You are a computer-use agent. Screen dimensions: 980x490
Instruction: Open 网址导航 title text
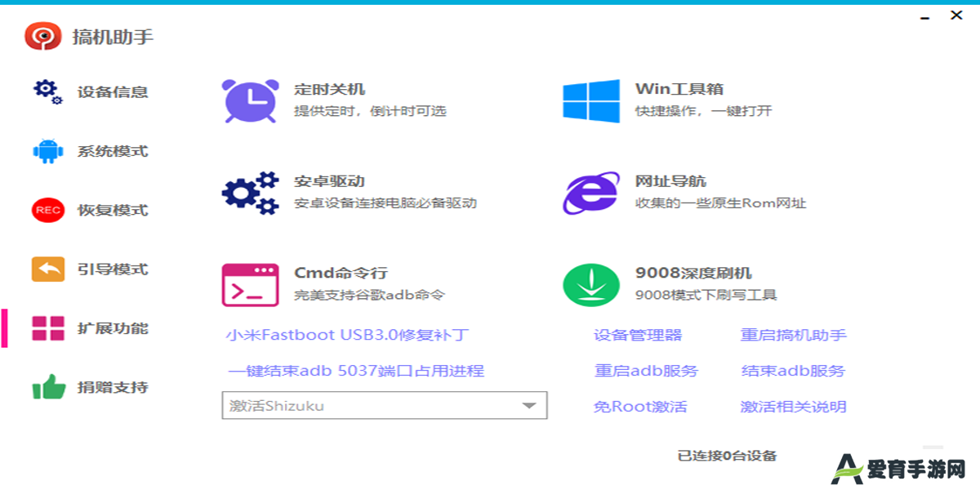670,181
